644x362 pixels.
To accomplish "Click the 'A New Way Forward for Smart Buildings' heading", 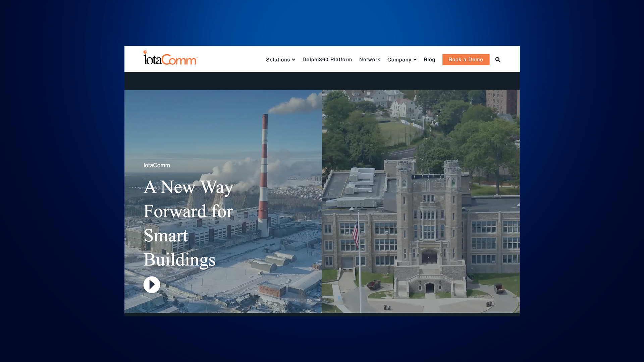I will tap(189, 223).
